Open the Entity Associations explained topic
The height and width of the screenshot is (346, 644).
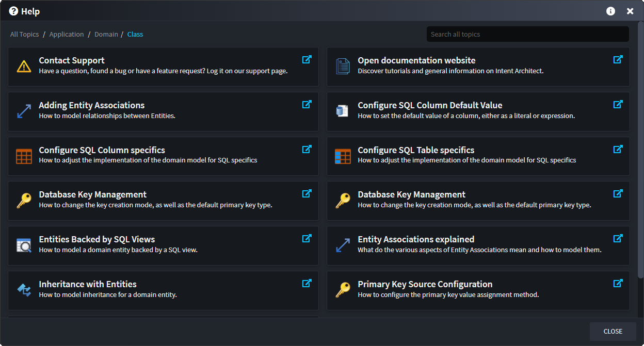[416, 239]
